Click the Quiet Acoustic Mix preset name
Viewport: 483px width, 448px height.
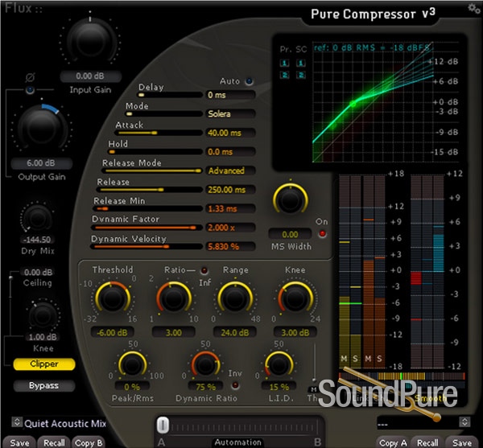click(65, 424)
